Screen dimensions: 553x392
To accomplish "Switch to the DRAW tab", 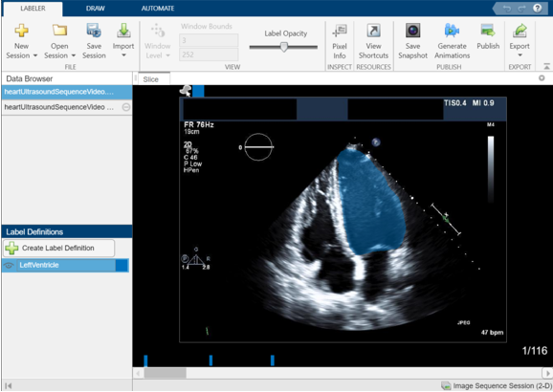I will click(96, 8).
